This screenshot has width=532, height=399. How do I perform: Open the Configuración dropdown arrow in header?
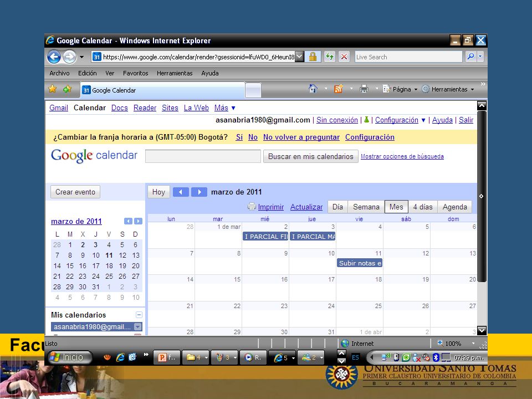coord(423,120)
